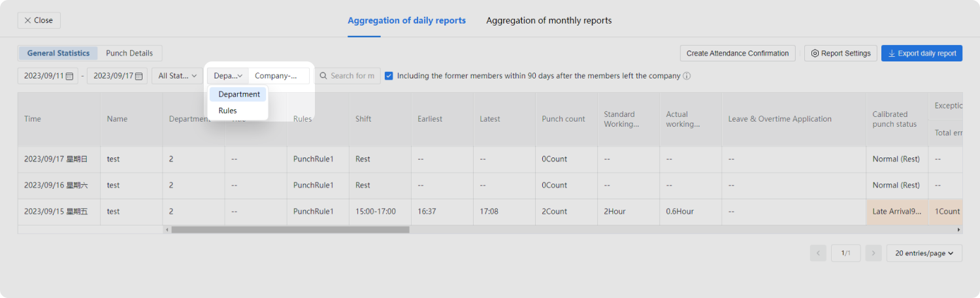This screenshot has height=298, width=980.
Task: Click info icon after former members text
Action: [687, 76]
